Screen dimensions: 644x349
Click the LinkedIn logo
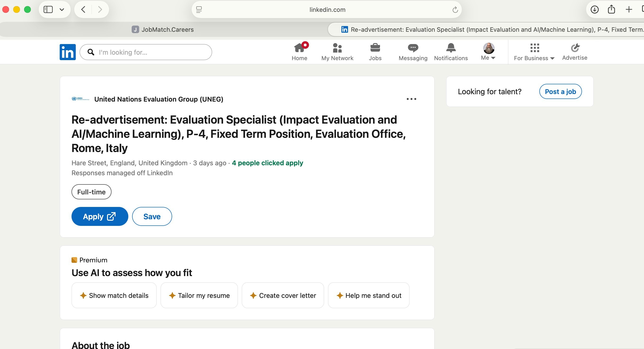[67, 52]
